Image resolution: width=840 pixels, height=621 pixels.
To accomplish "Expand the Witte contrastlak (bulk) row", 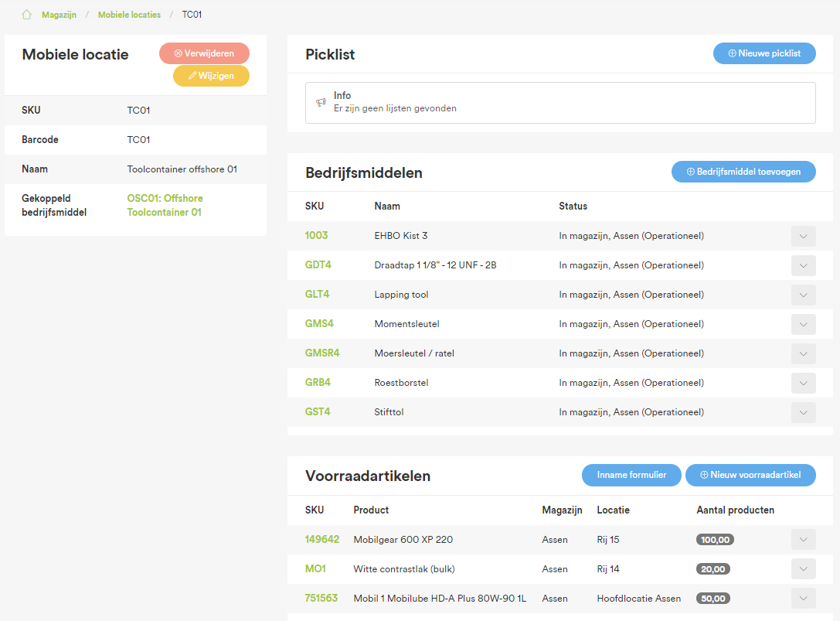I will click(x=803, y=568).
